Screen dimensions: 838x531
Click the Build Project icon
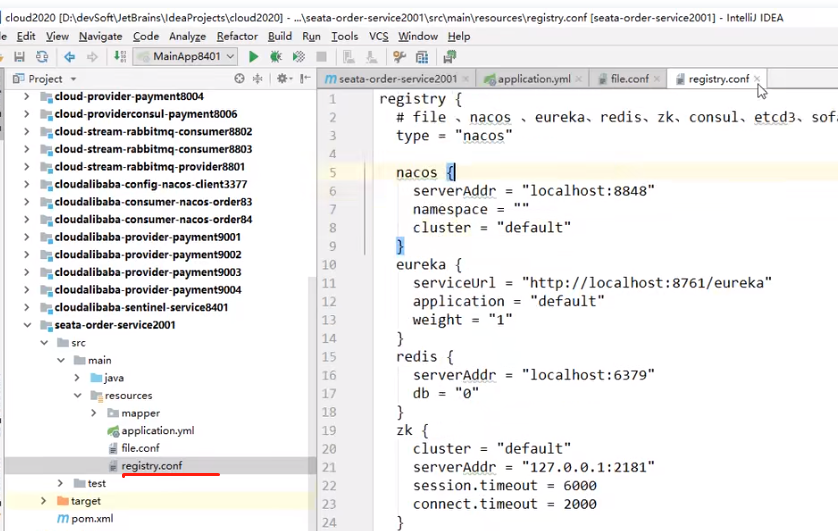coord(120,57)
